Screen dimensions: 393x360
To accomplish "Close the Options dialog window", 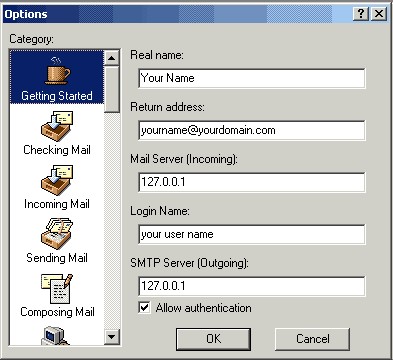I will click(379, 14).
